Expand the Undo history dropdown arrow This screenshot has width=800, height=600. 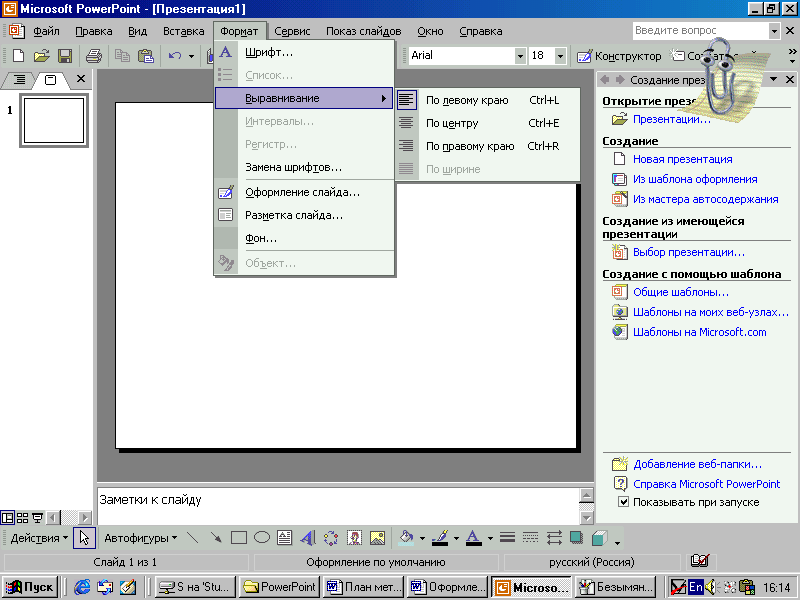(x=191, y=56)
